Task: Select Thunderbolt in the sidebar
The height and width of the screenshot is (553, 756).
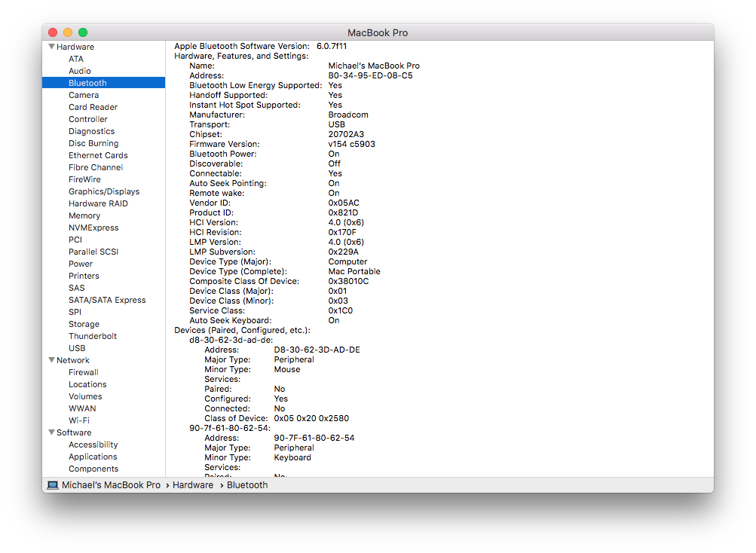Action: point(93,336)
